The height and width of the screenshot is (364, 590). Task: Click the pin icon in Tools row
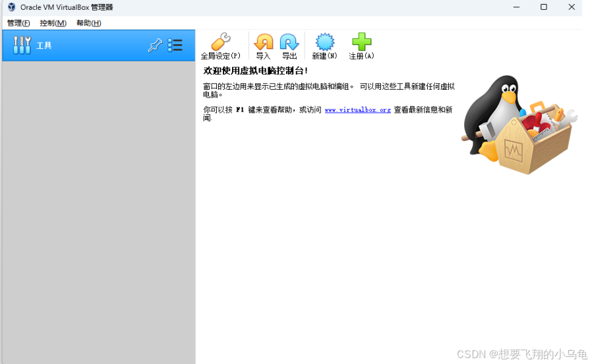[x=155, y=45]
